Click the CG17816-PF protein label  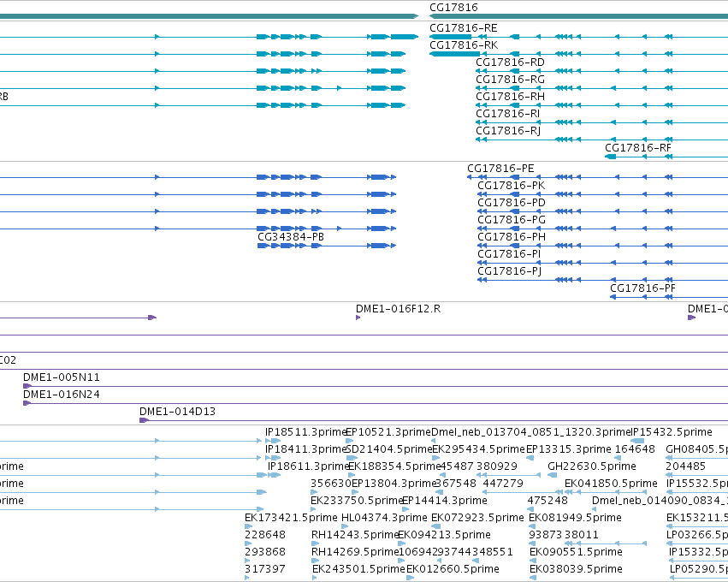tap(642, 288)
